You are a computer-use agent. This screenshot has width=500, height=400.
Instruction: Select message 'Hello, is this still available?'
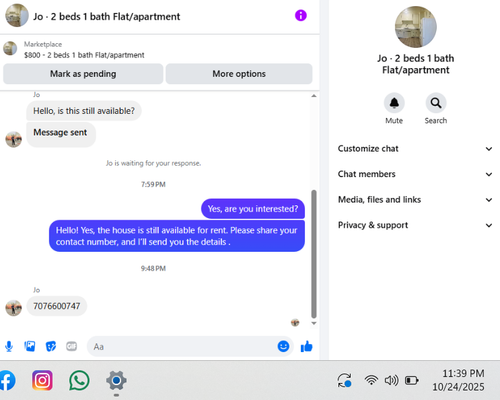coord(84,111)
